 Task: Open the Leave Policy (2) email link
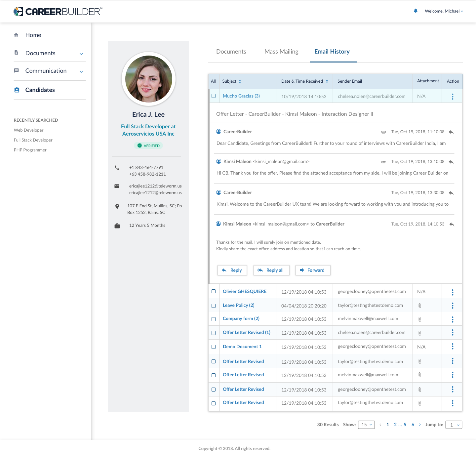click(239, 305)
